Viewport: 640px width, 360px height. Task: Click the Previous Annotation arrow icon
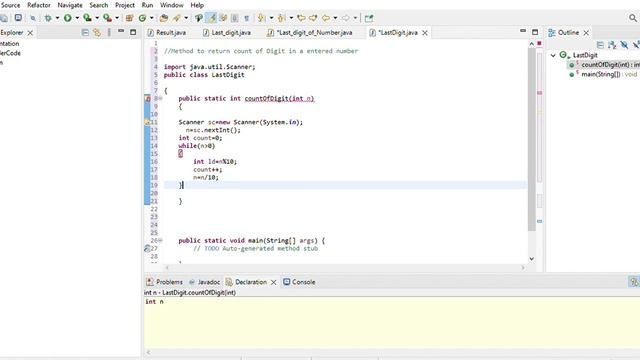[281, 18]
